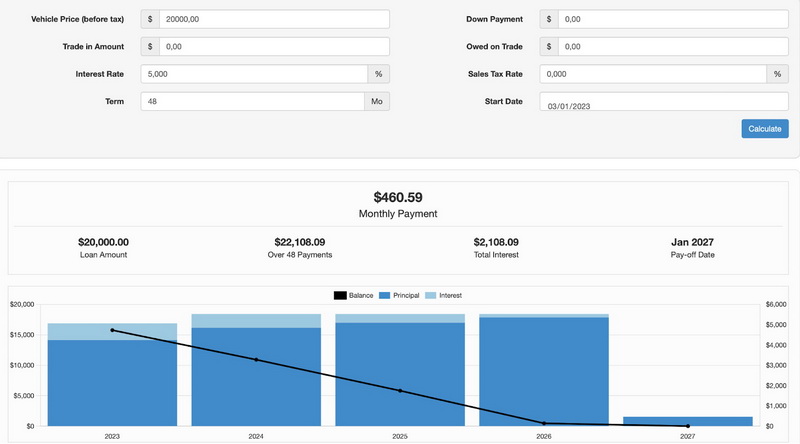The height and width of the screenshot is (444, 800).
Task: Click the $20,000.00 Loan Amount value
Action: point(103,242)
